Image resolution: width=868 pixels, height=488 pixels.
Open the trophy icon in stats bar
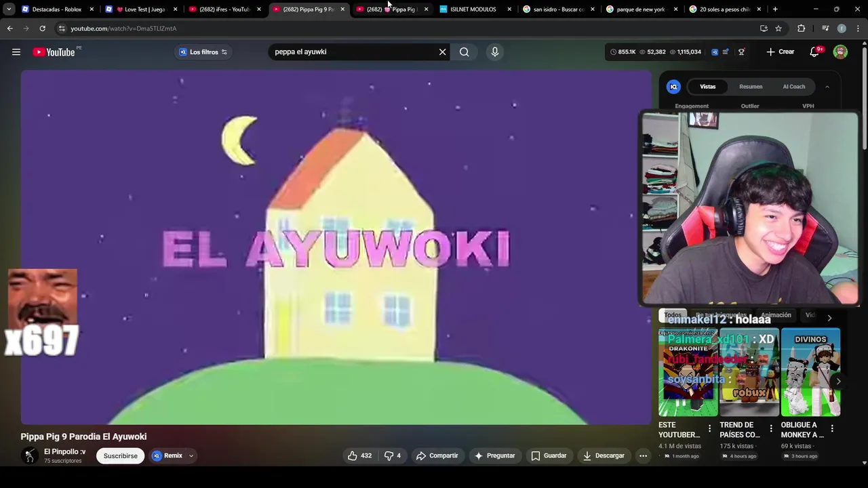741,52
